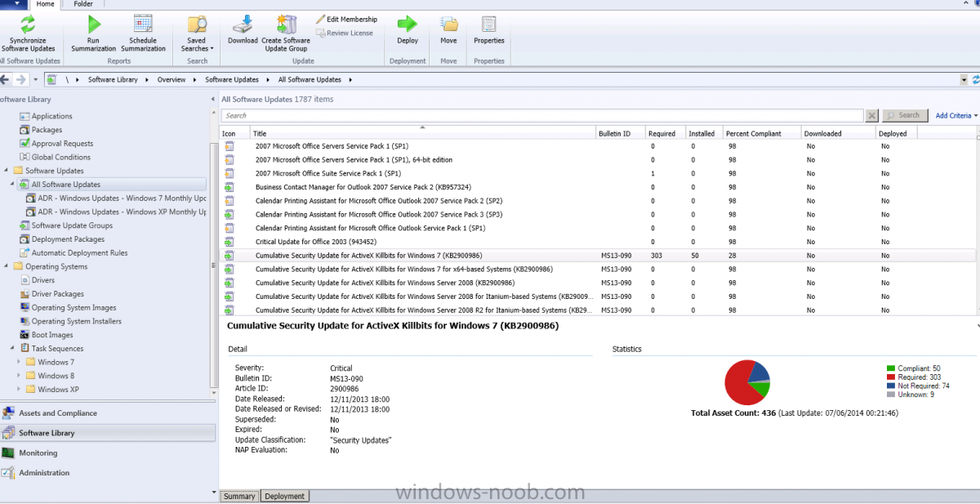980x504 pixels.
Task: Click the Assets and Compliance workspace icon
Action: coord(8,413)
